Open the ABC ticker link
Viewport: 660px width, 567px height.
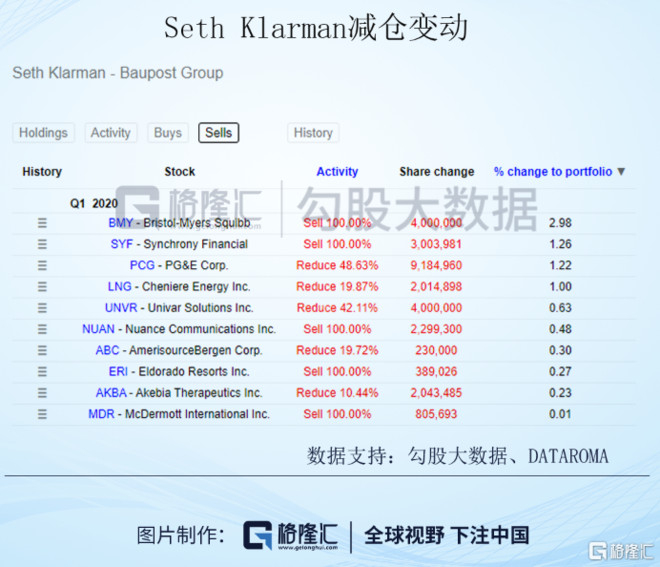[x=107, y=350]
